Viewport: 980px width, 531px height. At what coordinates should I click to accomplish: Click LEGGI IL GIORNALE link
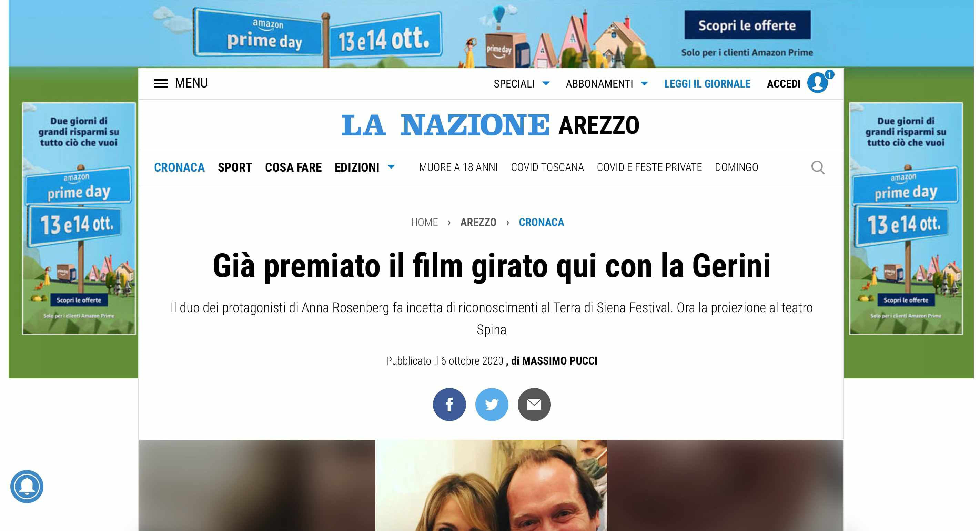(x=707, y=84)
